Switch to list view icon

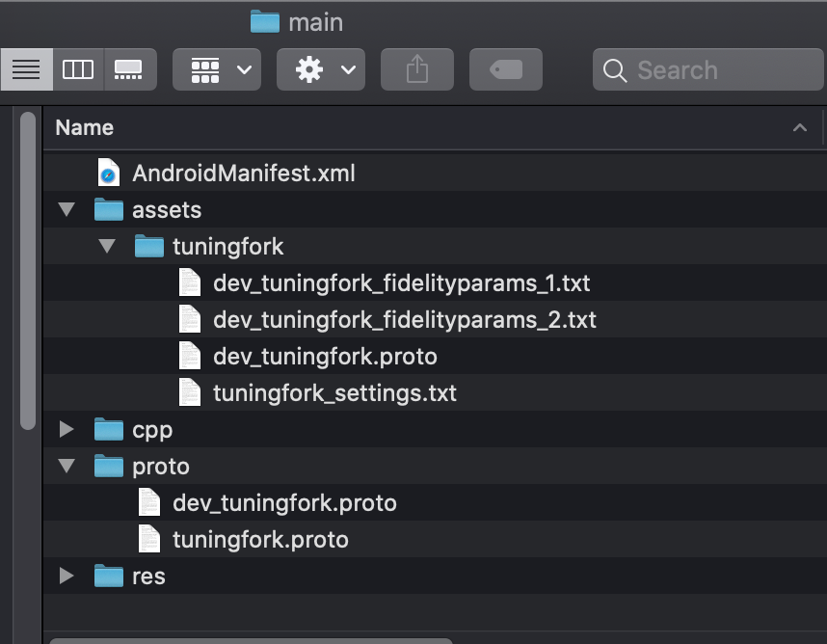(26, 69)
